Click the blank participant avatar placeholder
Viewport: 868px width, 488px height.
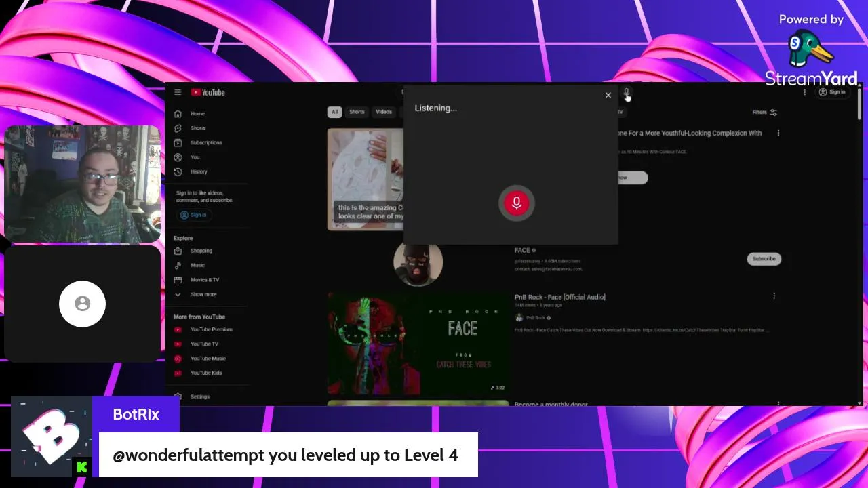pyautogui.click(x=82, y=304)
